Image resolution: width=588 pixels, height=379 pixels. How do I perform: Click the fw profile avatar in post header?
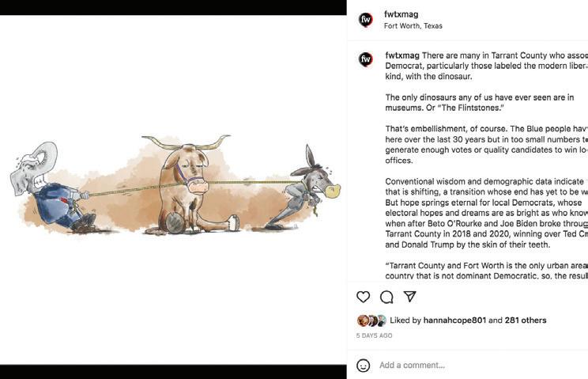point(365,20)
